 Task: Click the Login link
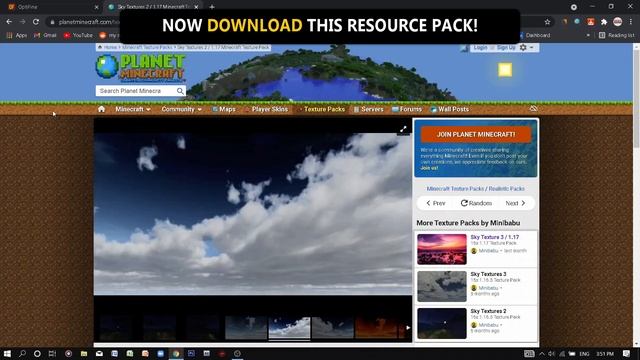[480, 48]
